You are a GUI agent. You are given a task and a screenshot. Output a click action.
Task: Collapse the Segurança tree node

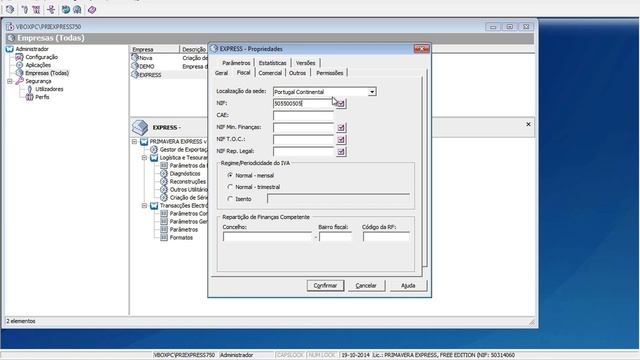tap(10, 81)
